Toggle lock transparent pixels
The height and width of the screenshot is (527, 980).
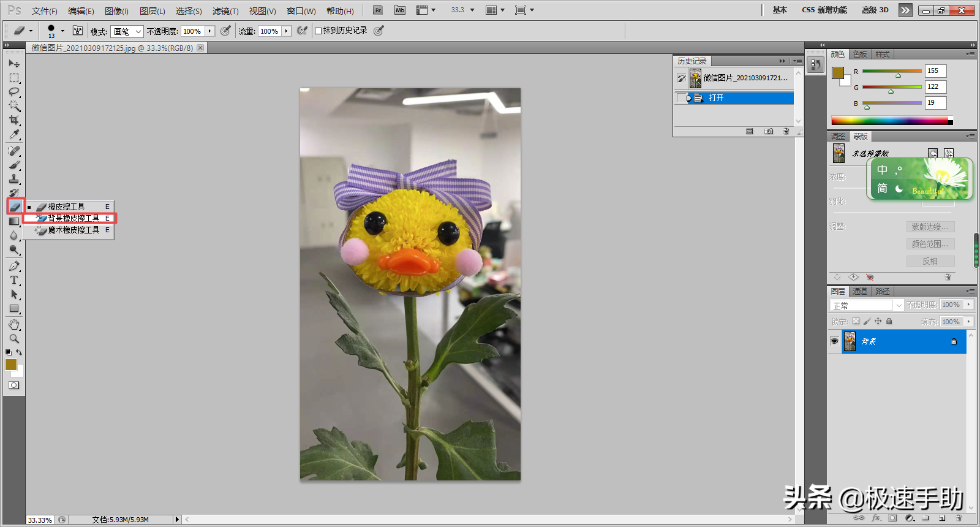(x=856, y=321)
